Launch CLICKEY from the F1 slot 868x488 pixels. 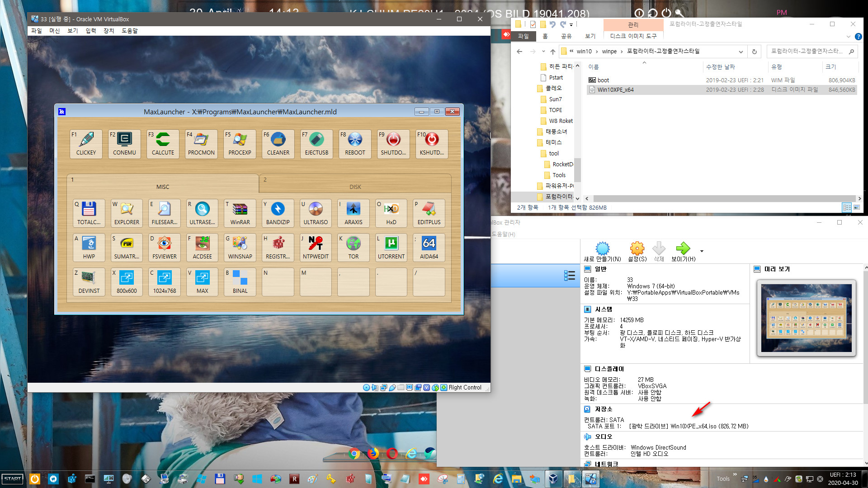click(x=86, y=144)
